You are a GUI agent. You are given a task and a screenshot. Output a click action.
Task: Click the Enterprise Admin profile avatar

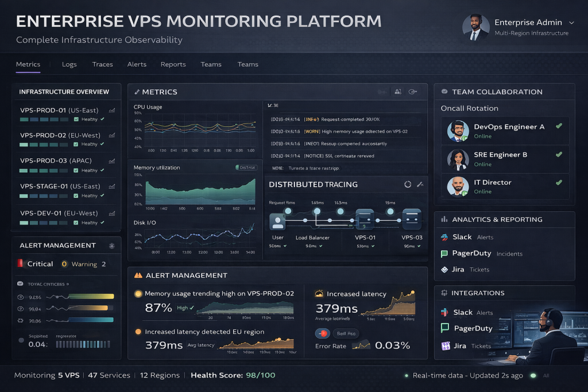(x=475, y=27)
